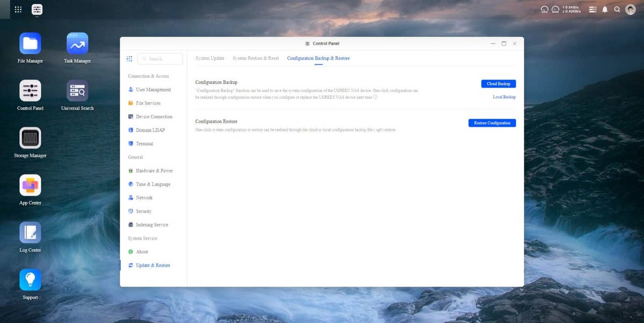Open the Support lightbulb icon

(30, 280)
